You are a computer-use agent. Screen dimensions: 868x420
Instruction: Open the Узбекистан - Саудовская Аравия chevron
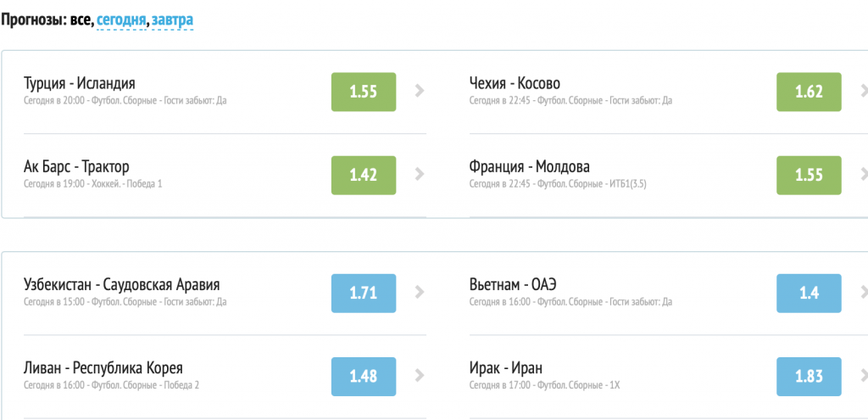click(x=419, y=293)
